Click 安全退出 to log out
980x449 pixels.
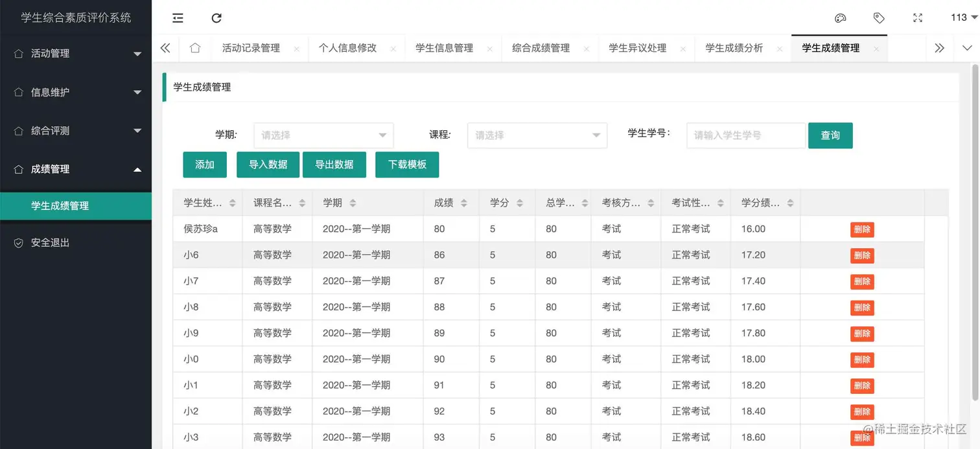76,243
